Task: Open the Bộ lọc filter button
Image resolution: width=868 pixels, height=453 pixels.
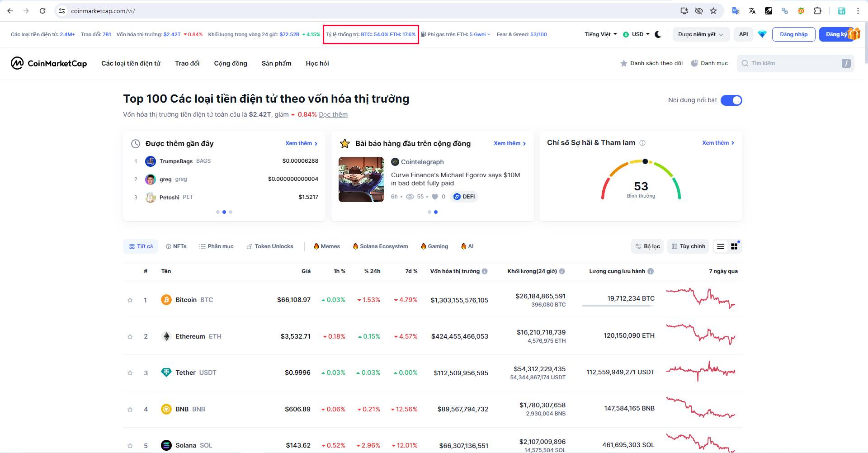Action: pyautogui.click(x=647, y=246)
